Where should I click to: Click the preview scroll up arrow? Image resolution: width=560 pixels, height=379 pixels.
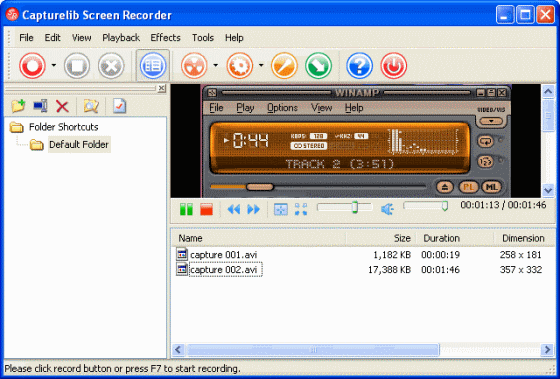(548, 92)
